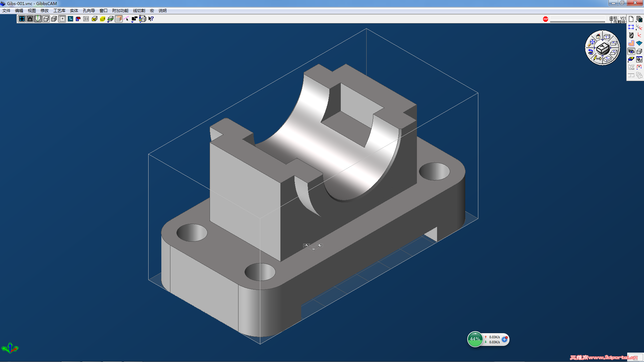644x362 pixels.
Task: Toggle the tool holder shield icon
Action: (x=38, y=19)
